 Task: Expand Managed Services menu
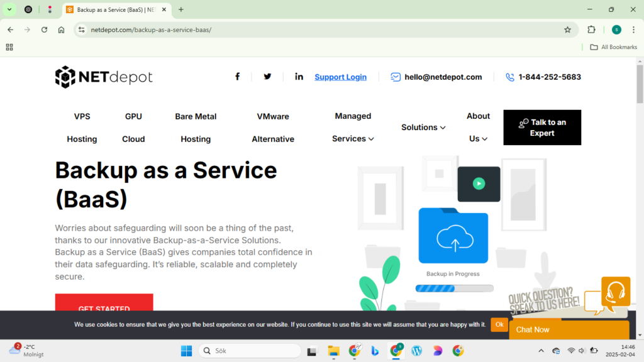[353, 127]
